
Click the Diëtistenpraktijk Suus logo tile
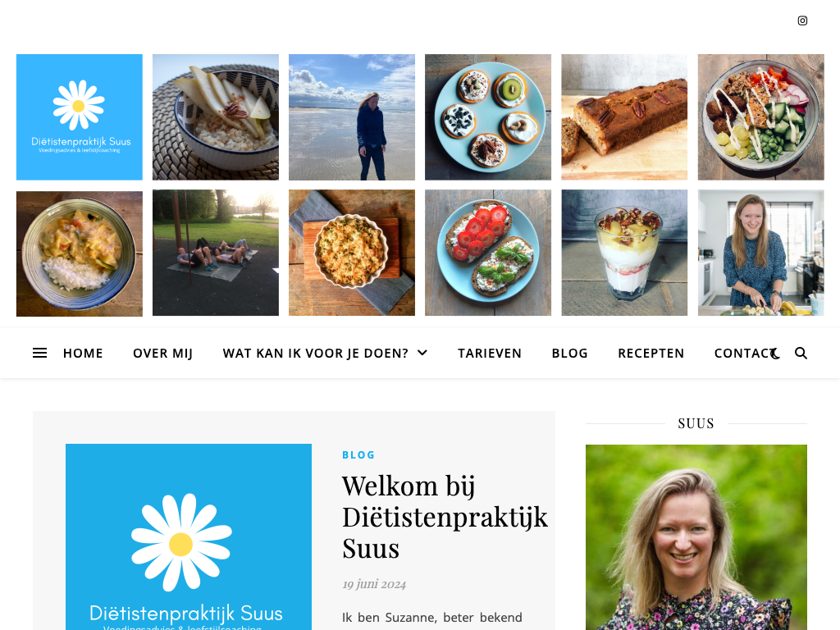point(80,117)
